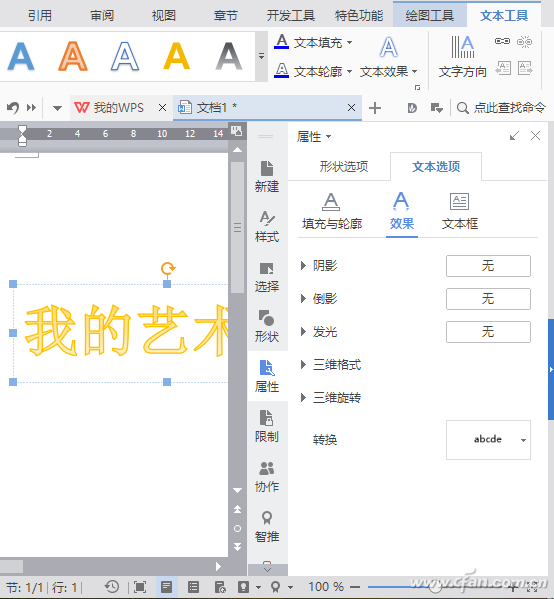
Task: Click the 倒影 reflection 无 button
Action: pyautogui.click(x=488, y=298)
